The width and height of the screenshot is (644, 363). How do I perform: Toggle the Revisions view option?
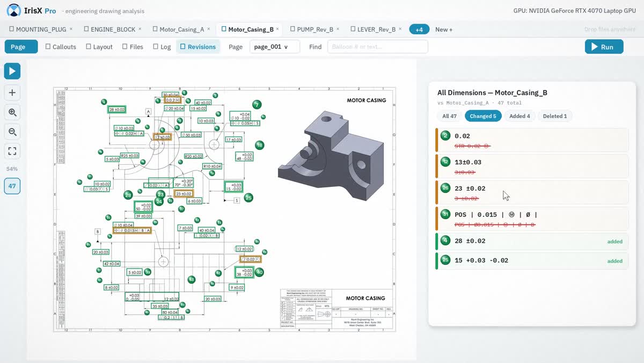pos(198,47)
